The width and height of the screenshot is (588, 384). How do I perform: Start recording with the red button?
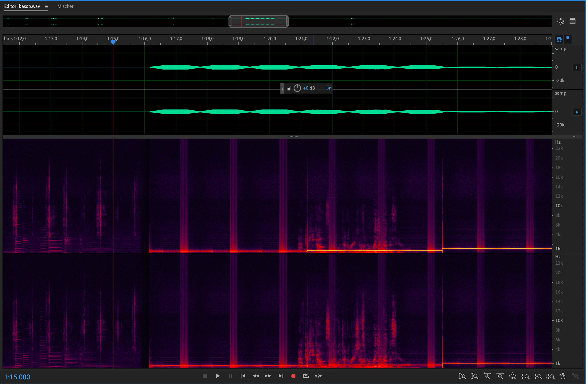click(293, 376)
